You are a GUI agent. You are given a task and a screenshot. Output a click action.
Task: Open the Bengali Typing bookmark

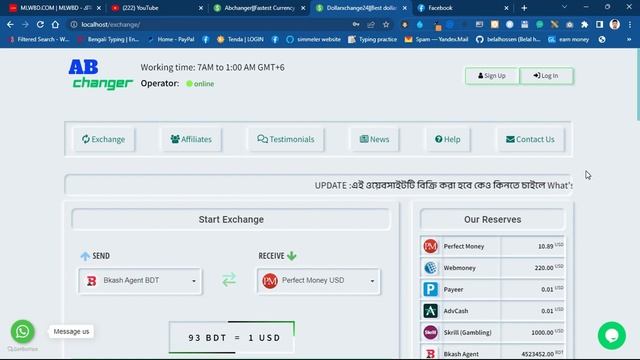coord(109,39)
